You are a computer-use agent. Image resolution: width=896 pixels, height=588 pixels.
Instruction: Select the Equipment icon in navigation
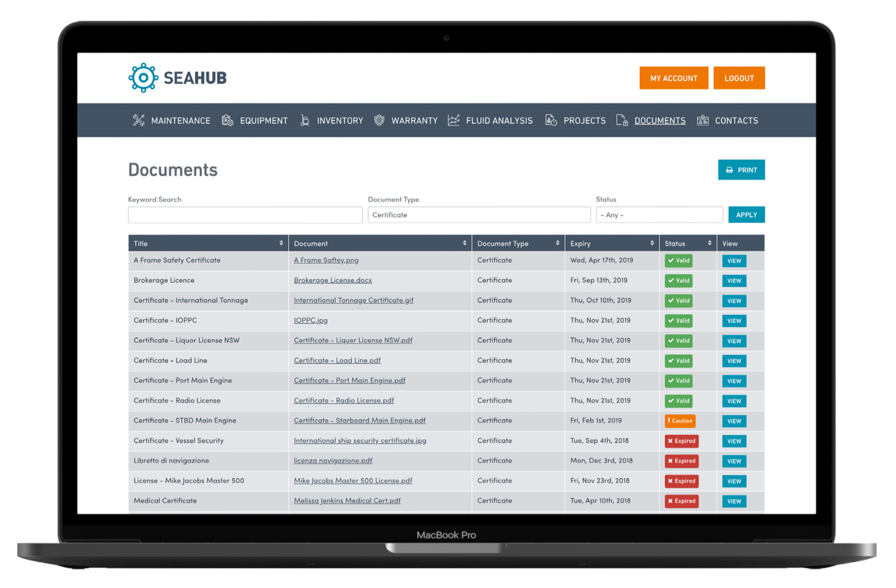(x=228, y=120)
